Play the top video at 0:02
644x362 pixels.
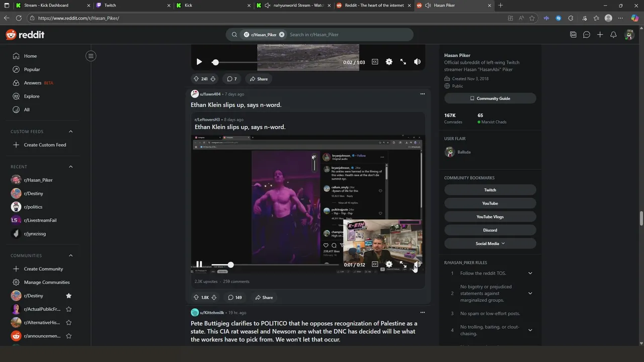199,62
